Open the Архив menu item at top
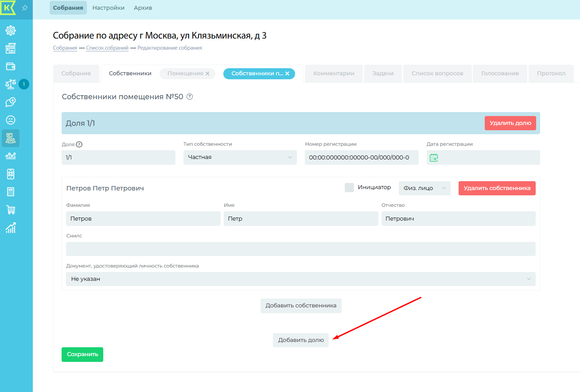 [143, 8]
